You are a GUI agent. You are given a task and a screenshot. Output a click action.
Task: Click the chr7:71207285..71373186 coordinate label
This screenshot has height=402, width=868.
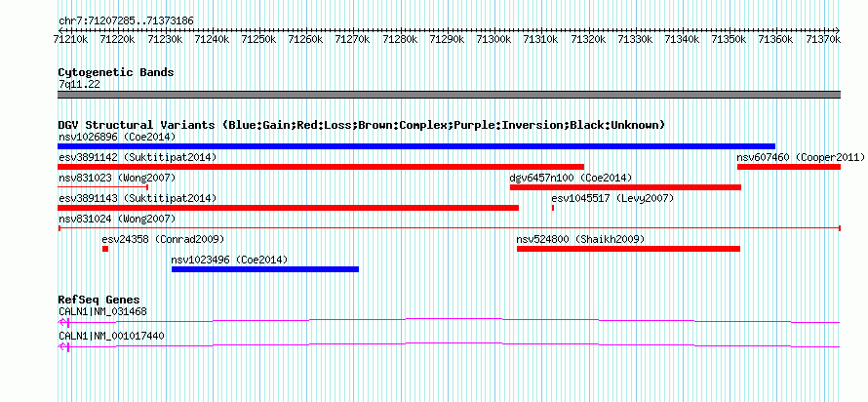126,20
